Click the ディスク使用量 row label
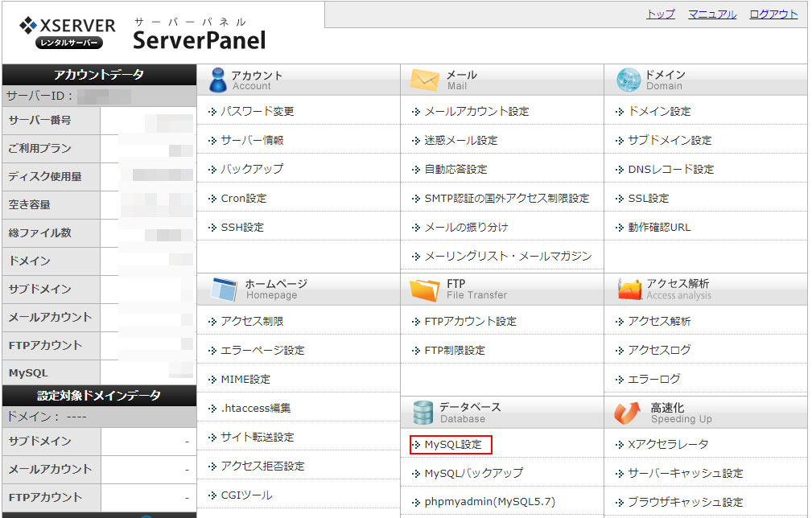Screen dimensions: 812x518 45,176
